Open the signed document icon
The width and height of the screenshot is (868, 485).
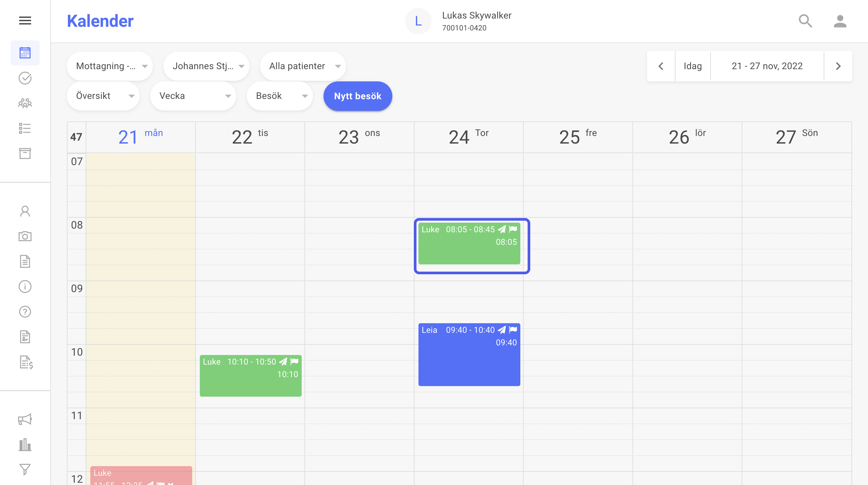pyautogui.click(x=25, y=337)
